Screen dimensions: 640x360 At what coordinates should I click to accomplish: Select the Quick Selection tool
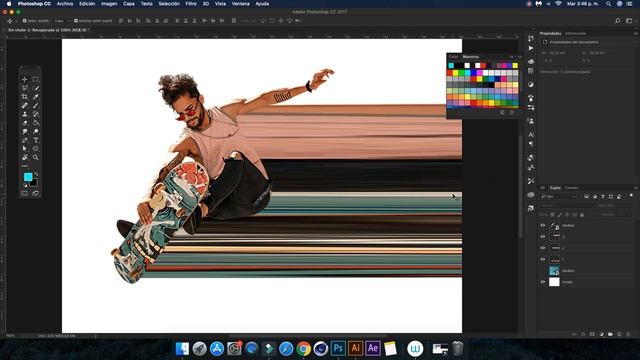tap(36, 88)
